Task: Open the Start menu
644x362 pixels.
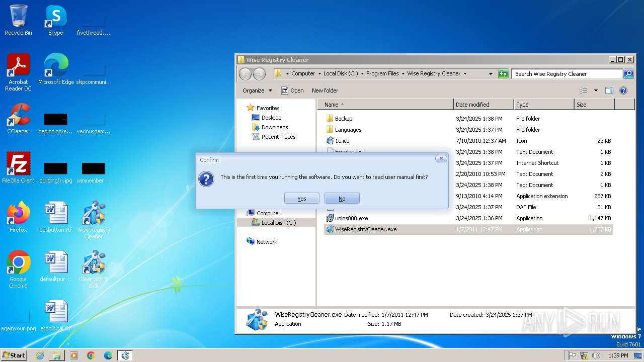Action: tap(14, 355)
